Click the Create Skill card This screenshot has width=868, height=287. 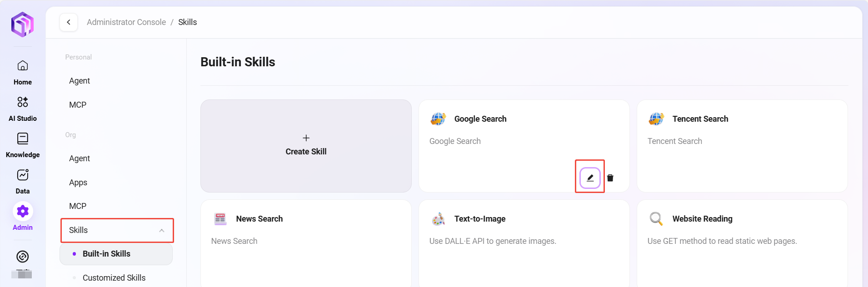point(306,146)
